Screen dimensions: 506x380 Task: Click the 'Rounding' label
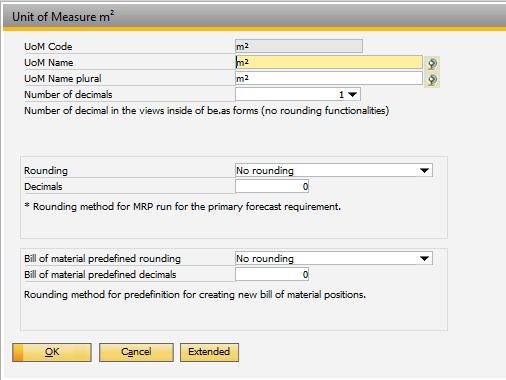[46, 171]
